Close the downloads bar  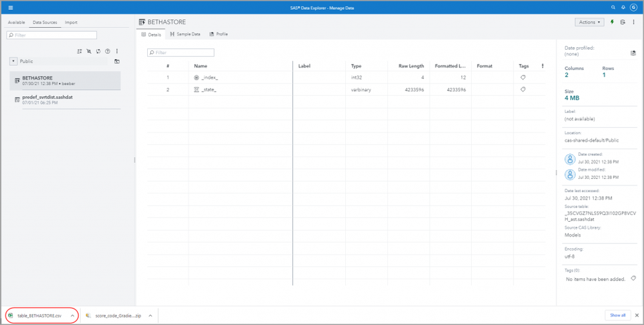pos(637,315)
